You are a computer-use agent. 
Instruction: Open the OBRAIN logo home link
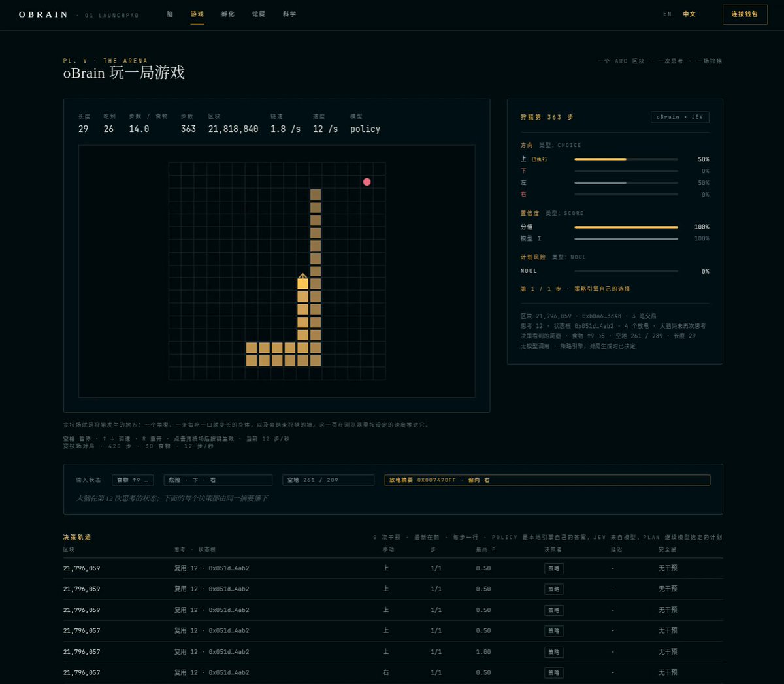click(43, 14)
